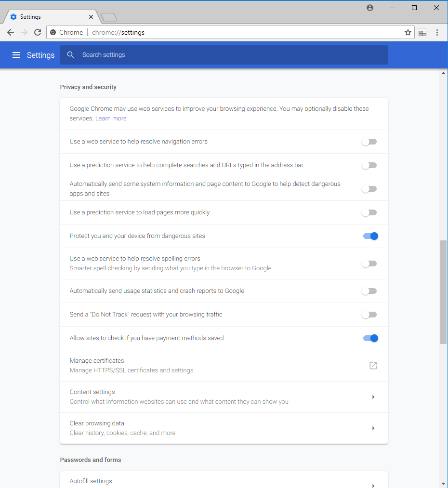448x488 pixels.
Task: Click 'Smarter spell-checking by sending' description
Action: pyautogui.click(x=171, y=268)
